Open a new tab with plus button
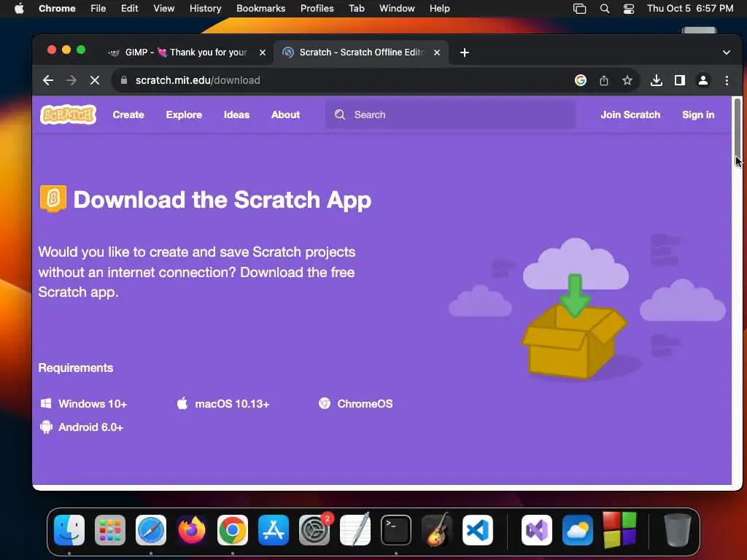Screen dimensions: 747x560 tap(465, 52)
